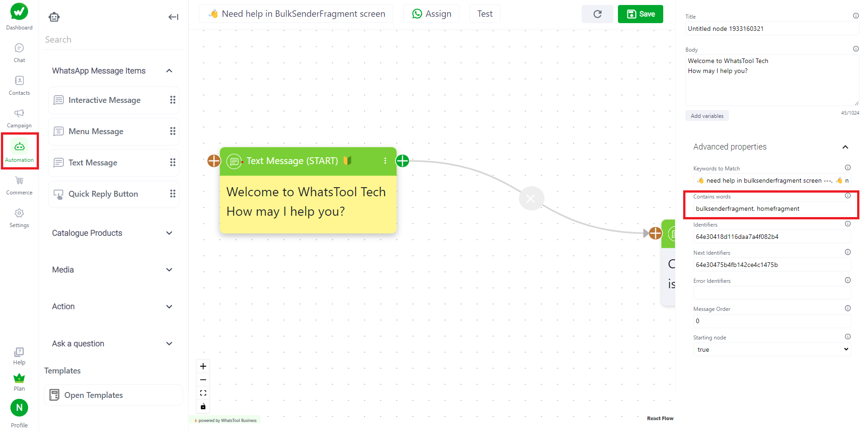Click powered by WhatsTool Business link

coord(226,421)
